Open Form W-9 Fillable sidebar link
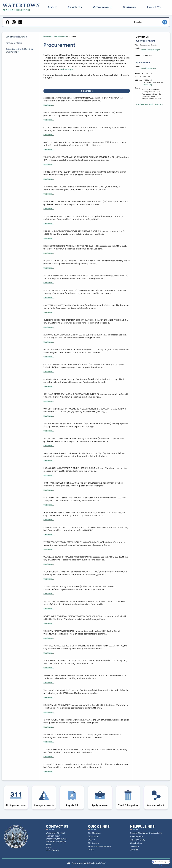 pos(14,43)
